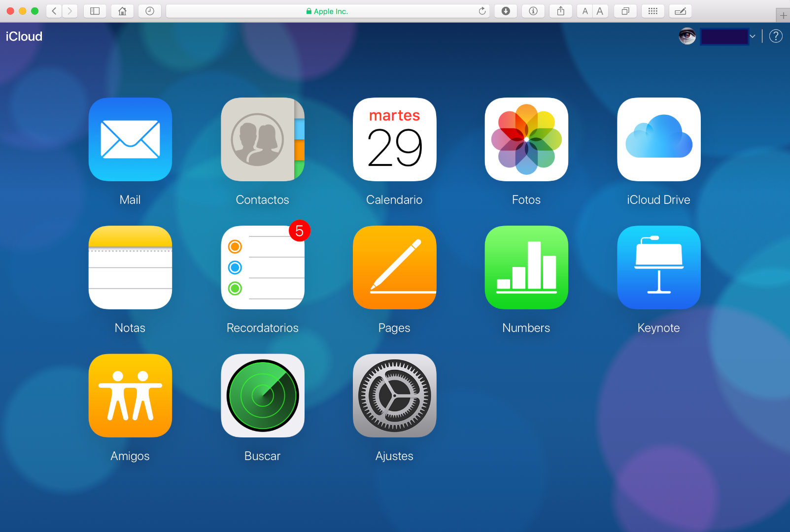Open the Mail app
Viewport: 790px width, 532px height.
130,139
